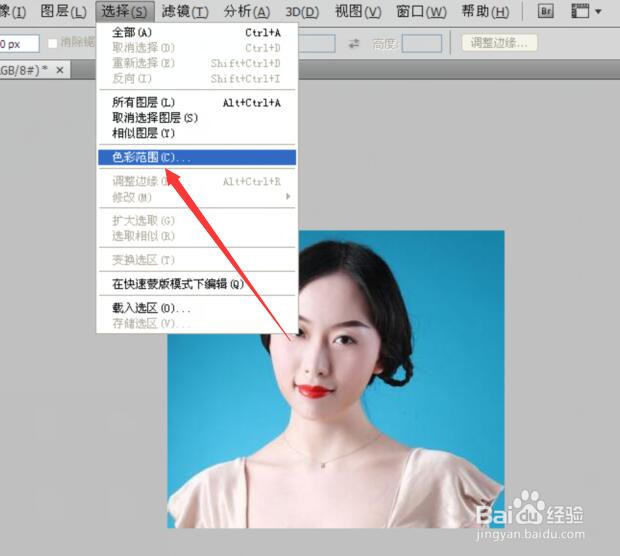This screenshot has width=620, height=556.
Task: Open the 帮助(H) menu
Action: [x=486, y=11]
